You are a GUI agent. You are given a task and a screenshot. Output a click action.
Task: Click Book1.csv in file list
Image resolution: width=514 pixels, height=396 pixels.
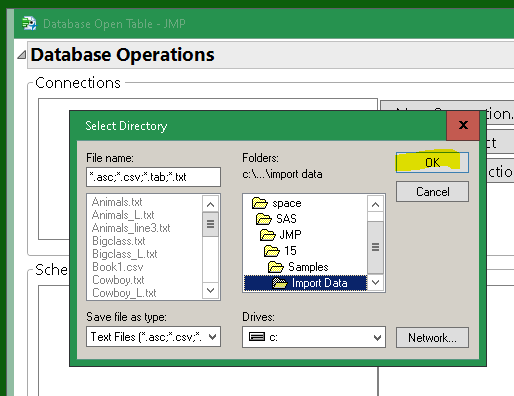118,267
